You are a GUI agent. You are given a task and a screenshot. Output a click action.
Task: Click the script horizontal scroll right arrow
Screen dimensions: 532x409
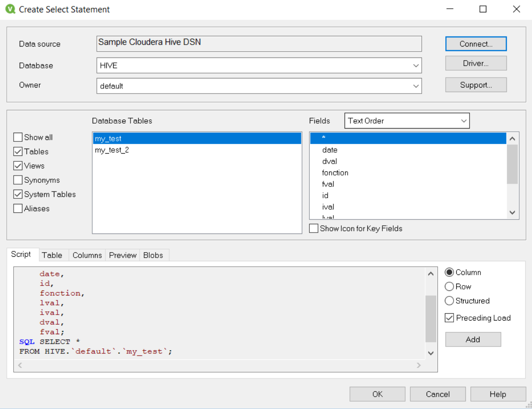(419, 365)
